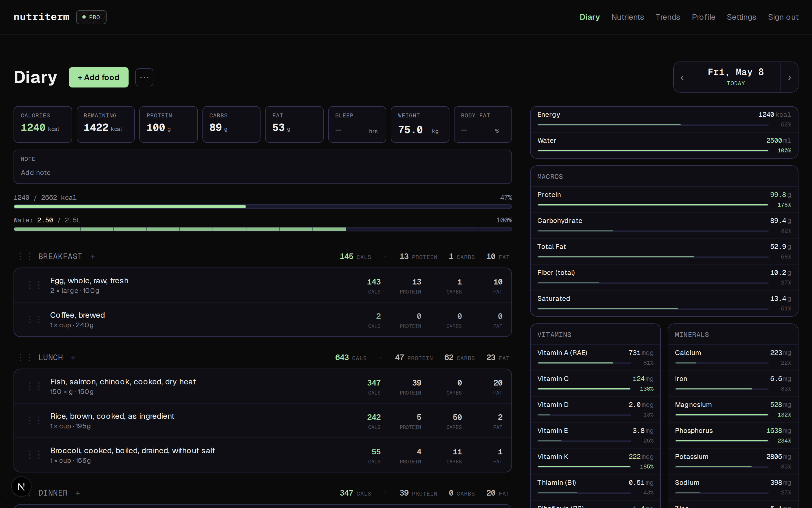Click the LUNCH meal heading

[50, 358]
